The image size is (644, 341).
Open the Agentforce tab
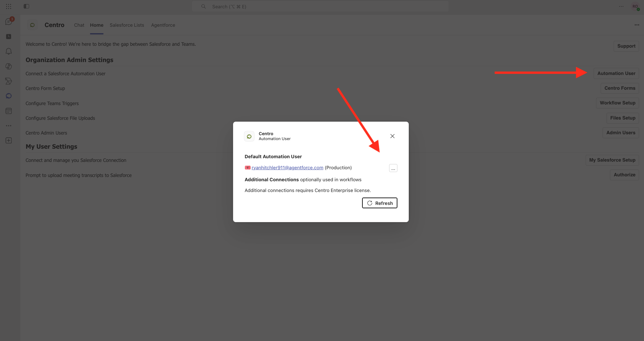[x=163, y=25]
